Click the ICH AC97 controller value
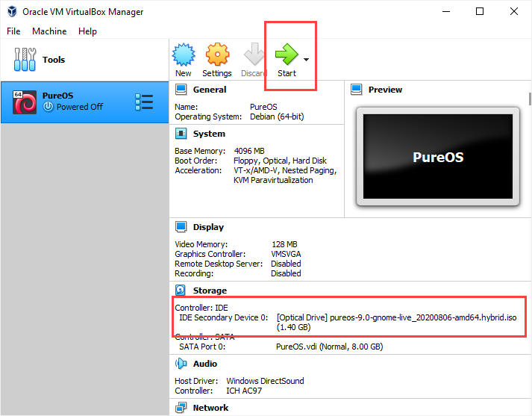Image resolution: width=532 pixels, height=416 pixels. (x=244, y=391)
